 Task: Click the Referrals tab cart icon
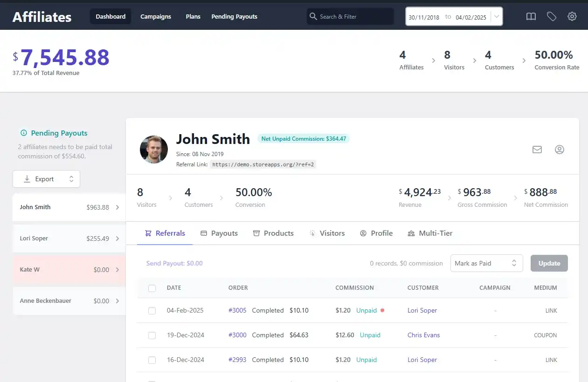pyautogui.click(x=148, y=233)
